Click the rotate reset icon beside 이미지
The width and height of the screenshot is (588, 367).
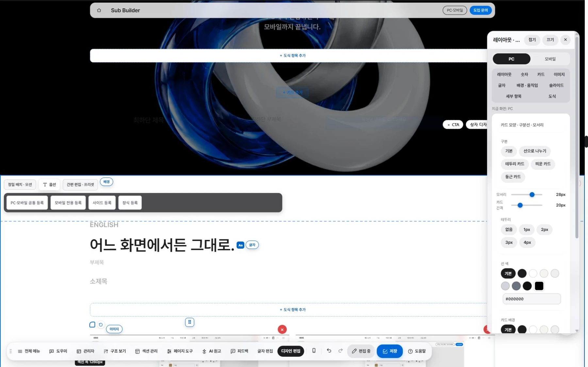click(101, 325)
